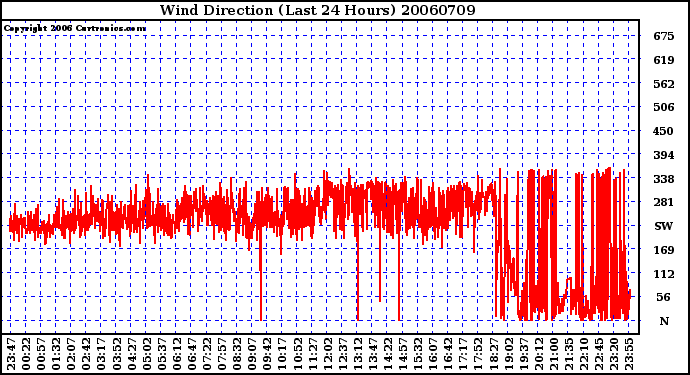Screen dimensions: 690x375
Task: Click the time label '17:52'
Action: (x=478, y=354)
